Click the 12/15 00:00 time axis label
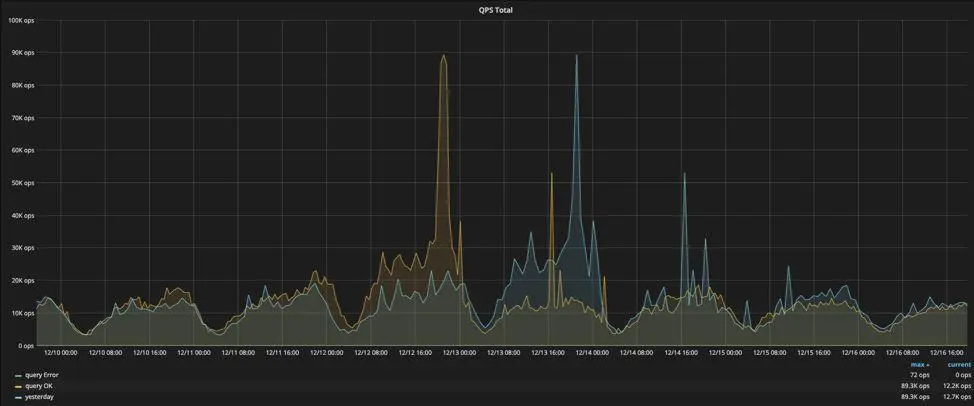The image size is (974, 406). click(726, 353)
